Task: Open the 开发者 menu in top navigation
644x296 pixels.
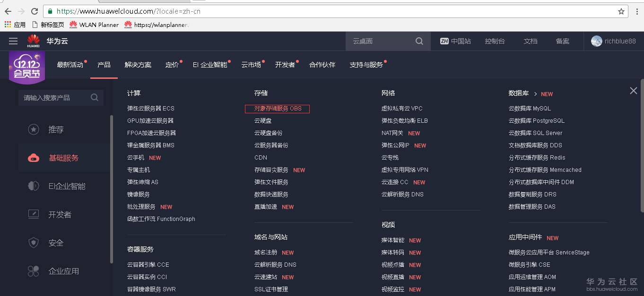Action: click(285, 65)
